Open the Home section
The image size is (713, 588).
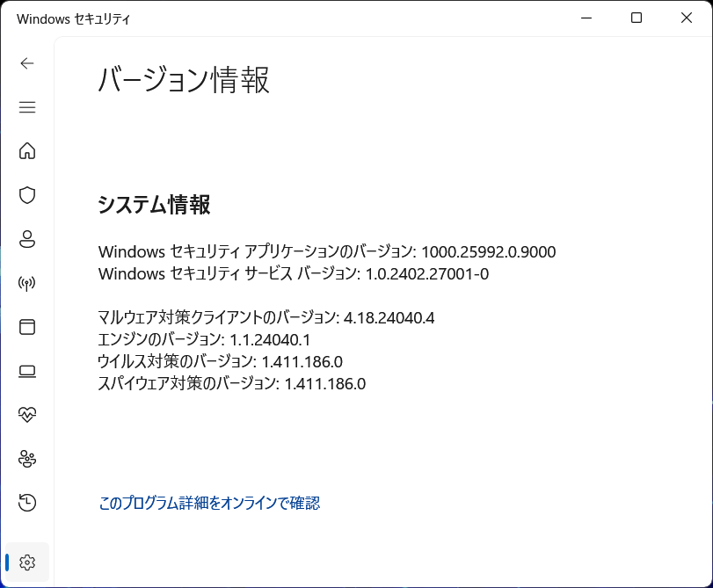click(x=27, y=151)
